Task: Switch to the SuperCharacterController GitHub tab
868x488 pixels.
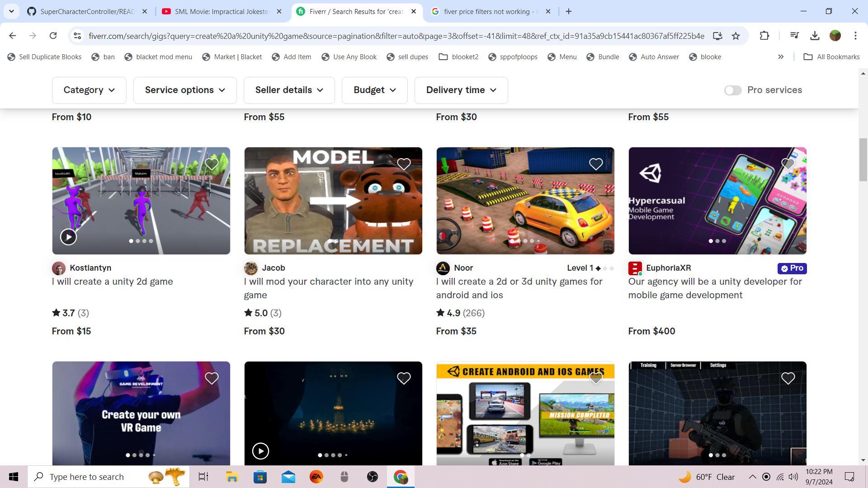Action: tap(86, 12)
